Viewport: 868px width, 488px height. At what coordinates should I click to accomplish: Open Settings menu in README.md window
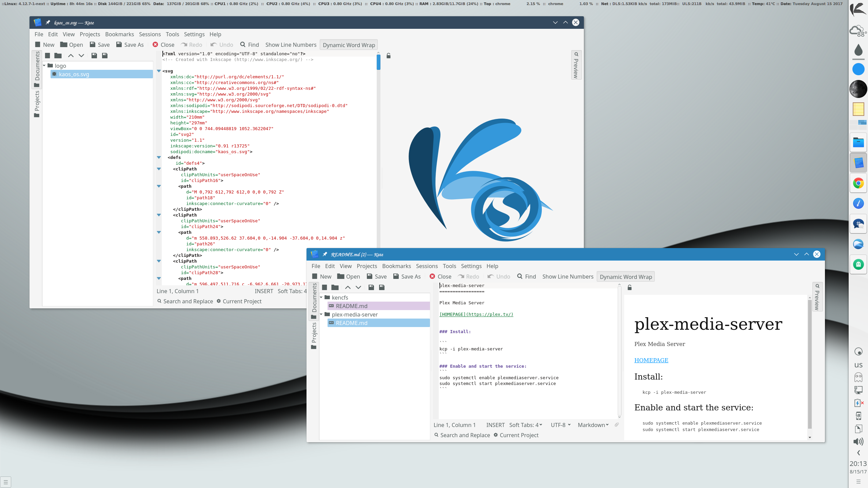click(471, 266)
